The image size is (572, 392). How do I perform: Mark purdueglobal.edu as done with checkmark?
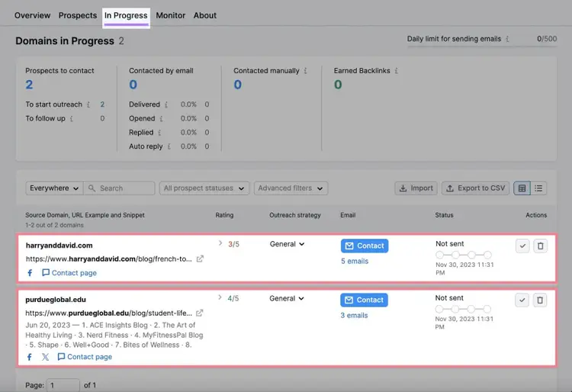point(522,300)
